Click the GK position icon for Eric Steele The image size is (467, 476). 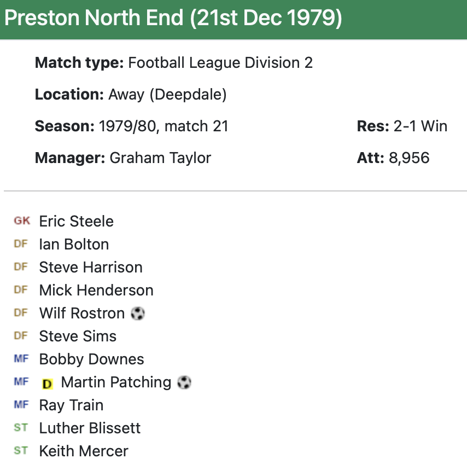[x=22, y=221]
